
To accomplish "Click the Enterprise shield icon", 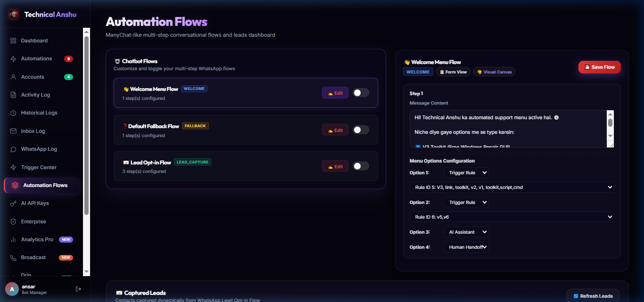I will [13, 221].
